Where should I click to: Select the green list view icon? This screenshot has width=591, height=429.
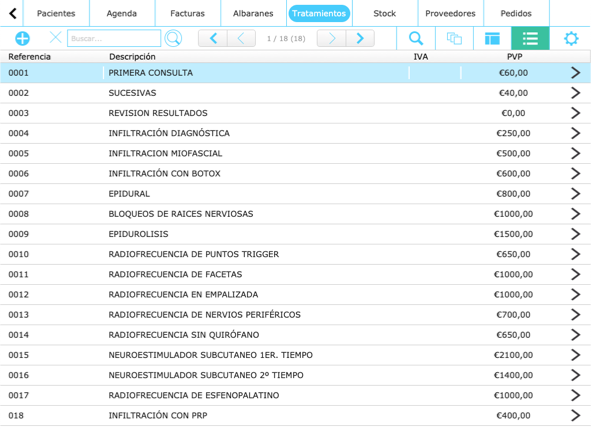[x=530, y=38]
